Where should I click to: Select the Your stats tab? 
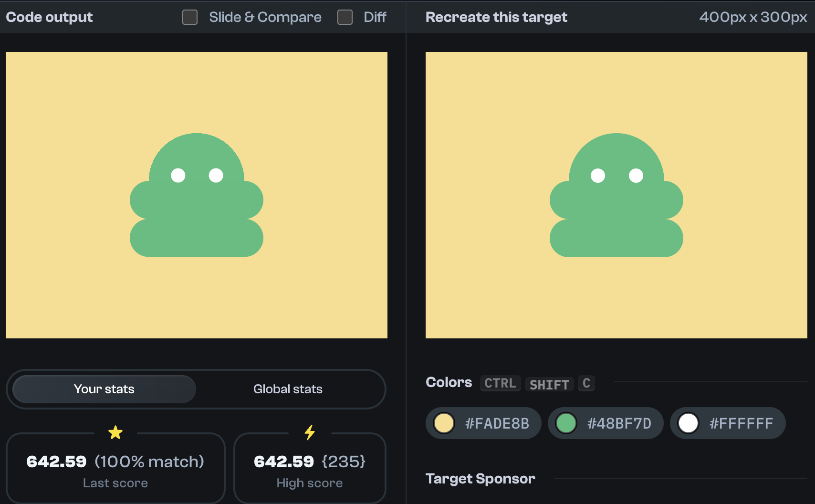(x=104, y=389)
